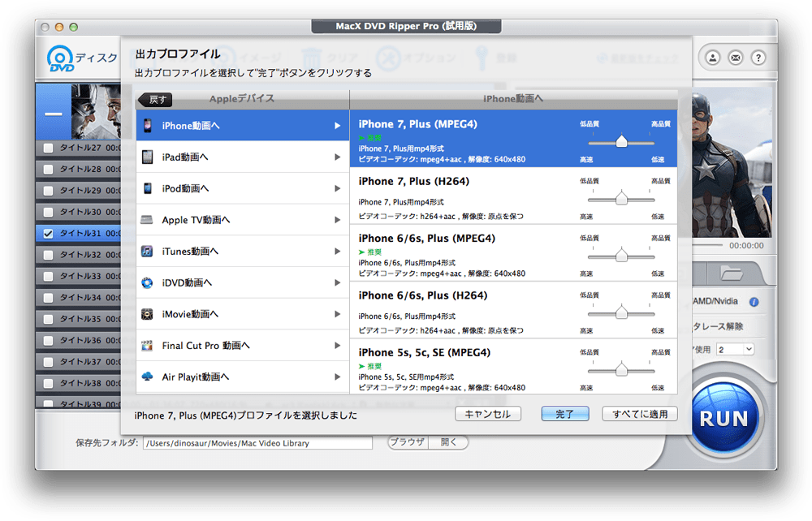The image size is (812, 521).
Task: Click the 戻す back button
Action: (155, 99)
